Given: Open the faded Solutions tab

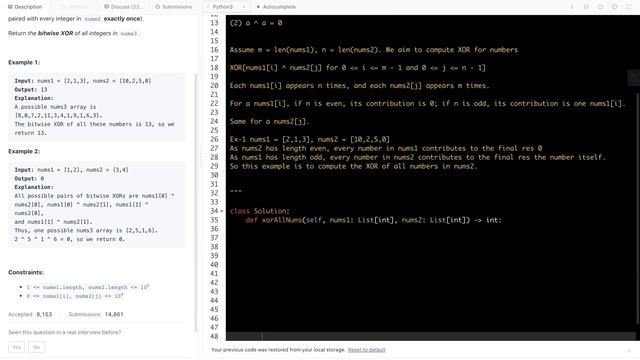Looking at the screenshot, I should [74, 7].
